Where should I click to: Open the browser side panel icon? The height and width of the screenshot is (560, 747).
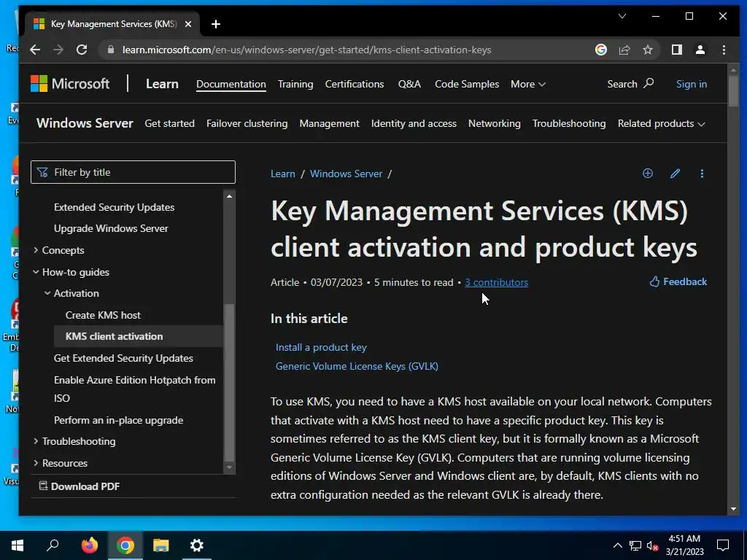pyautogui.click(x=676, y=50)
